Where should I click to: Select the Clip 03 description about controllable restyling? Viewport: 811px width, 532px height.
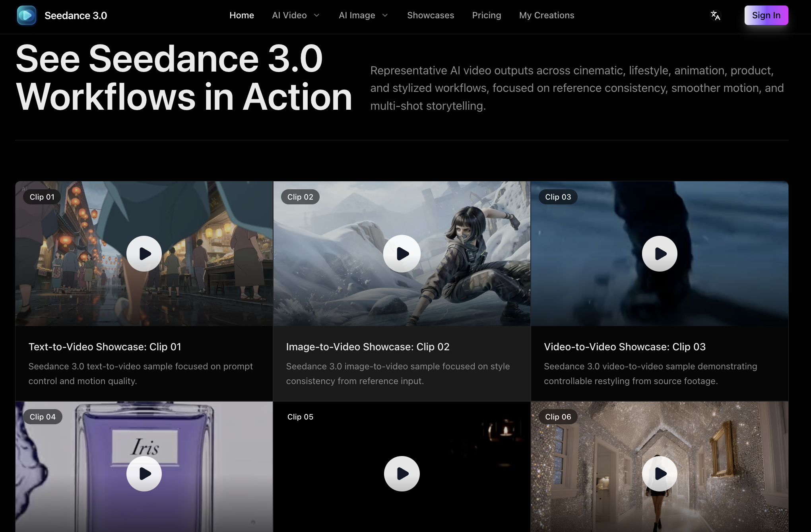pos(650,374)
